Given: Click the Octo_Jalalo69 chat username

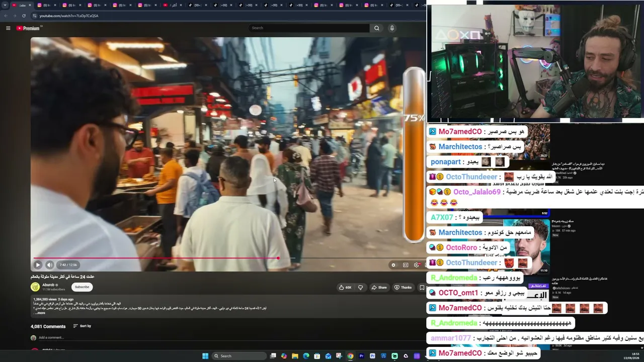Looking at the screenshot, I should tap(477, 192).
